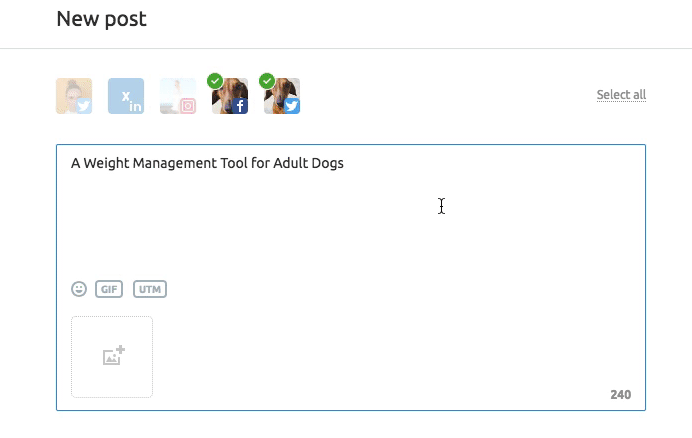Screen dimensions: 692x438
Task: Deselect the dog Facebook profile picture
Action: (230, 96)
